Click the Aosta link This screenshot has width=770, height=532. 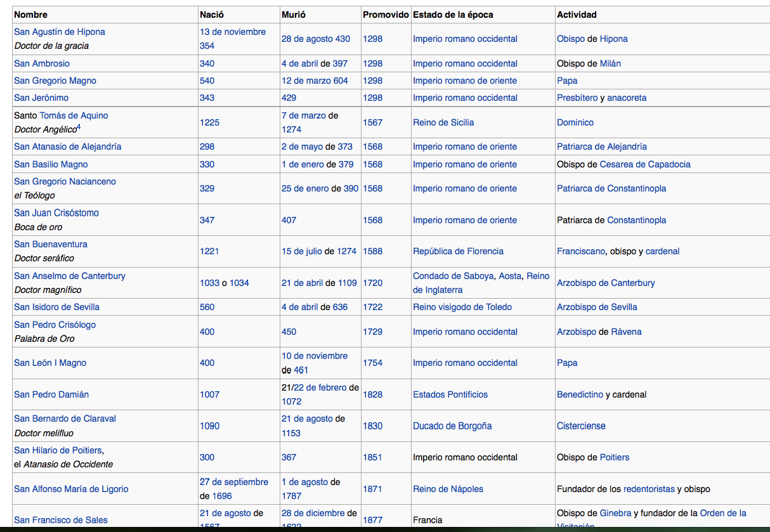click(510, 276)
